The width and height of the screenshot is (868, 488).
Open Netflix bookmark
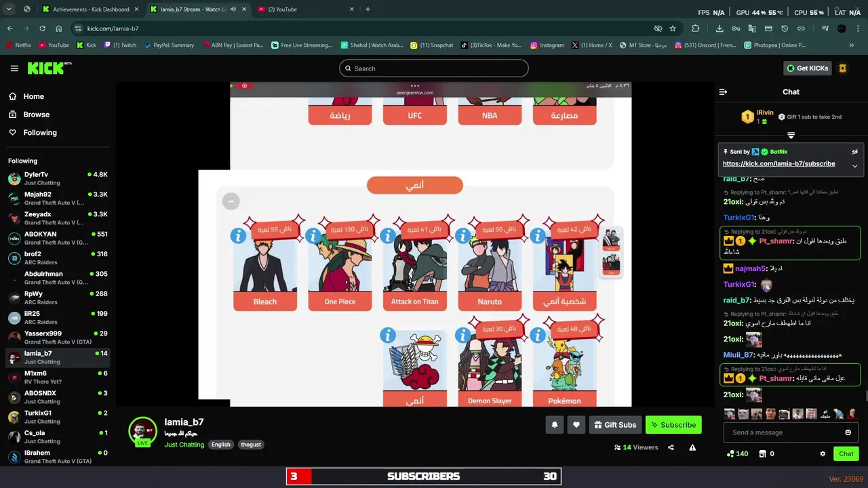[18, 45]
